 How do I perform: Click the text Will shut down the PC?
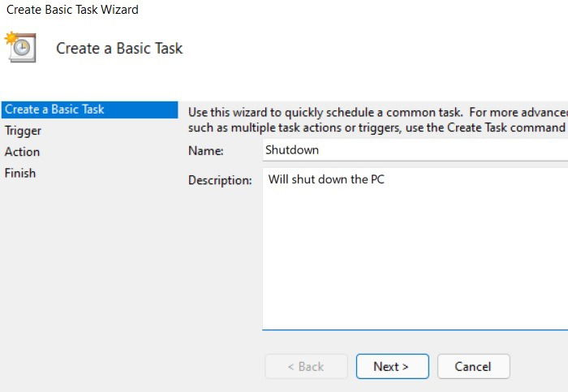[326, 179]
